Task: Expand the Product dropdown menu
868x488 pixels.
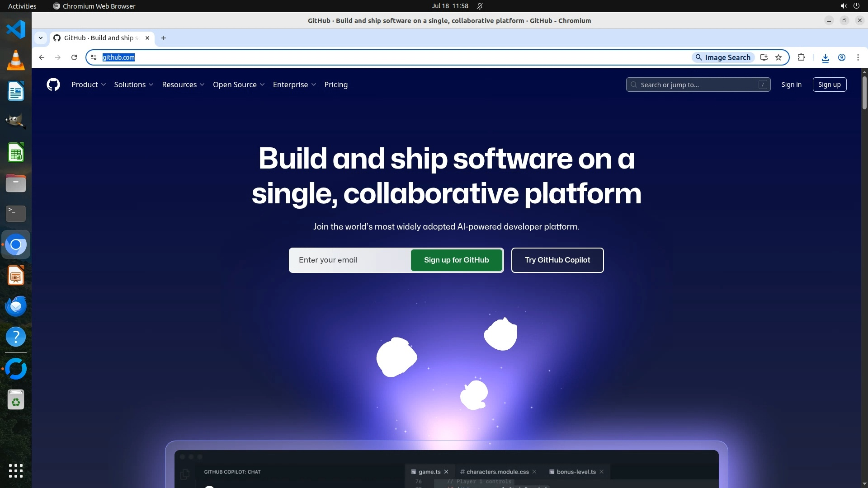Action: coord(88,84)
